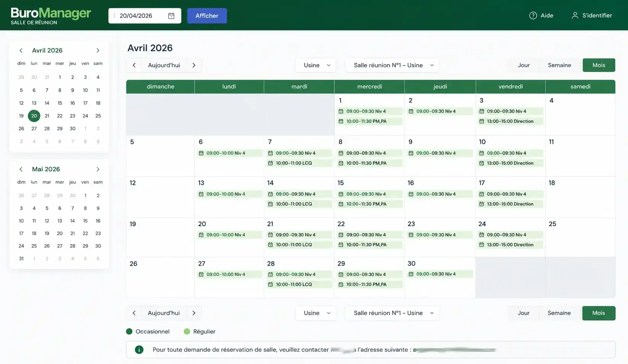This screenshot has height=364, width=628.
Task: Click calendar icon of April 15 10:00–11:30 PM,PA
Action: (x=341, y=204)
